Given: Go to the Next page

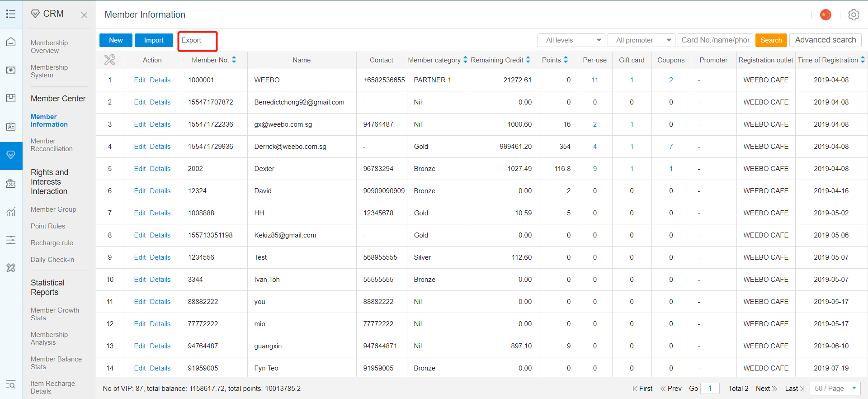Looking at the screenshot, I should click(766, 388).
